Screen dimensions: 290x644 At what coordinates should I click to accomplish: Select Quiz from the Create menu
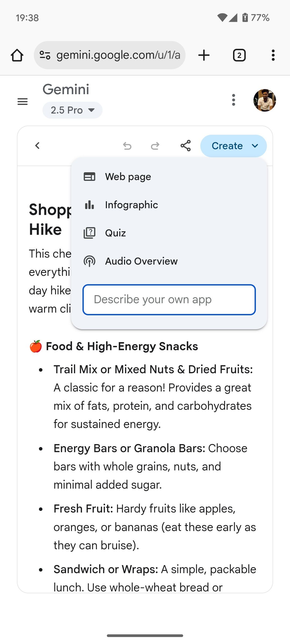point(169,233)
